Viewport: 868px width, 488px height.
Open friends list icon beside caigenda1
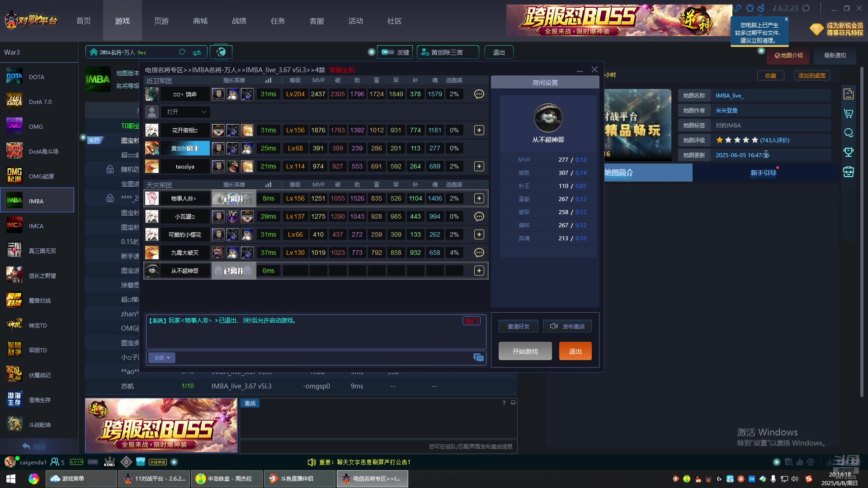pyautogui.click(x=55, y=462)
